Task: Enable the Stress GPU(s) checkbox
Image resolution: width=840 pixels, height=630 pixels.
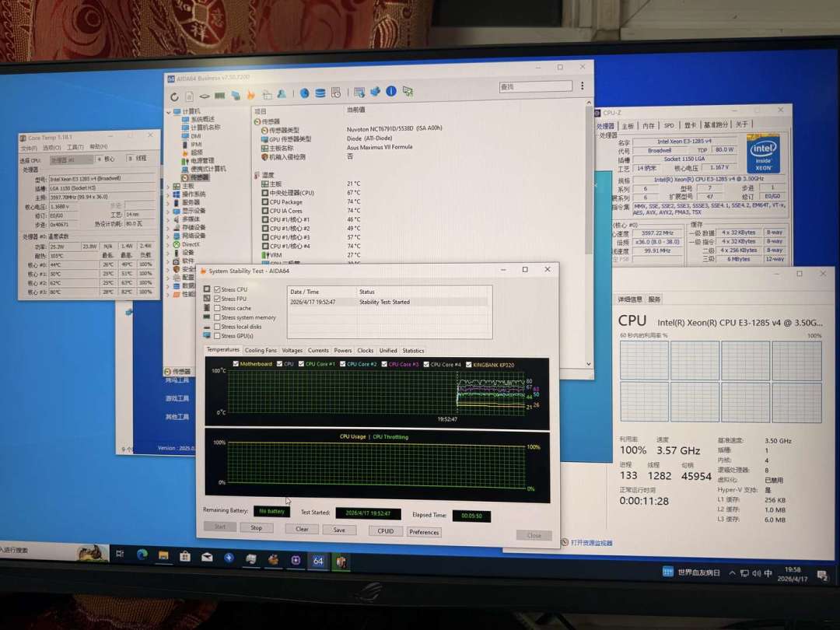Action: (x=217, y=336)
